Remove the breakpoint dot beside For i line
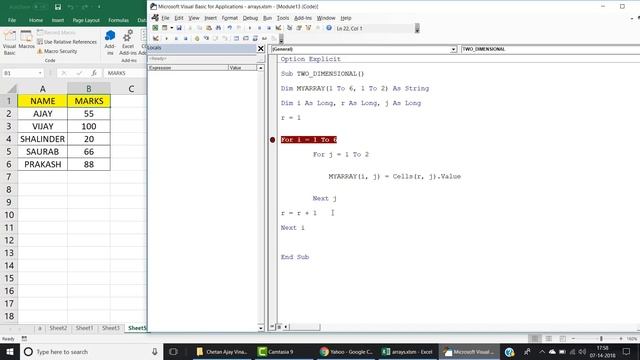This screenshot has width=640, height=360. 273,140
